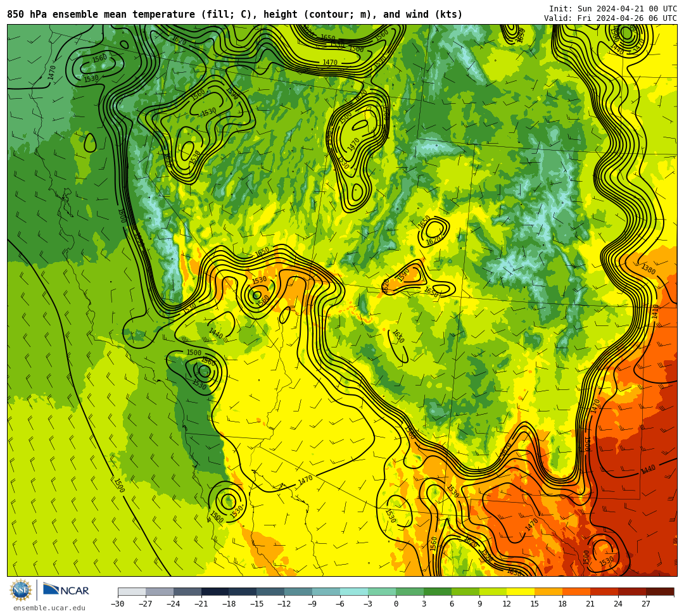Click the 12 colorbar tick label
The height and width of the screenshot is (616, 684).
pos(507,604)
